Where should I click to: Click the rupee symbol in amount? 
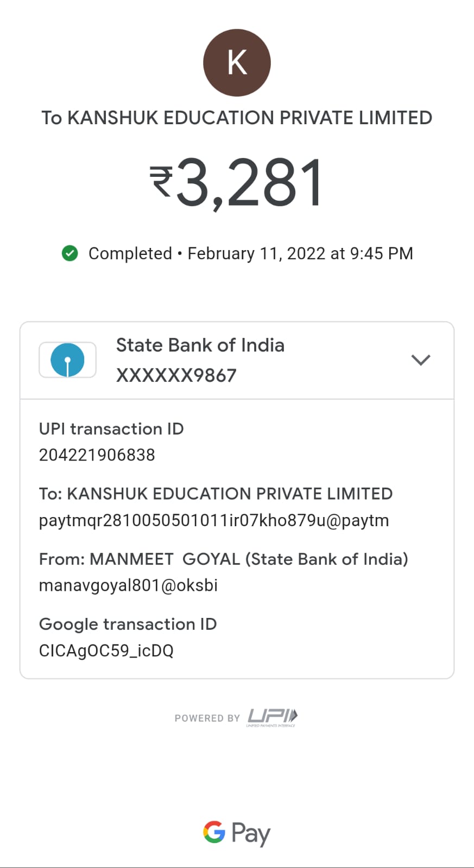click(161, 182)
